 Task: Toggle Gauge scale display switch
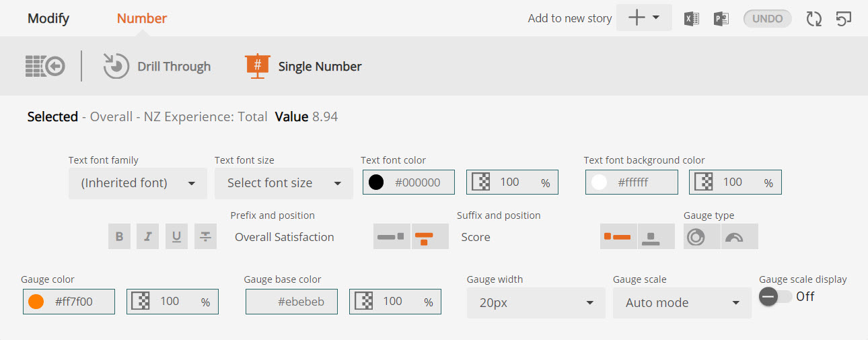point(776,296)
